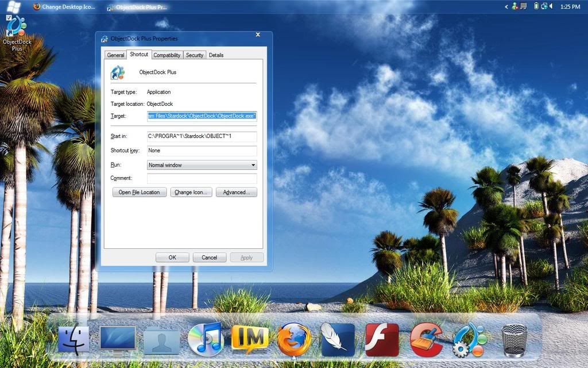Click the Comment field

[x=202, y=178]
